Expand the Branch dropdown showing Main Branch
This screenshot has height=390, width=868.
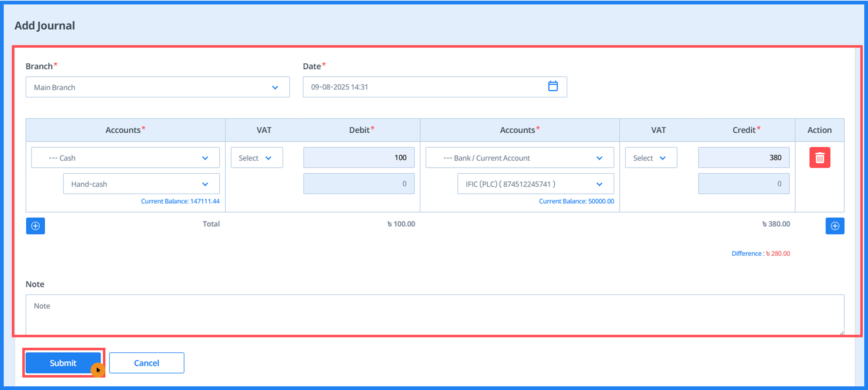(157, 87)
